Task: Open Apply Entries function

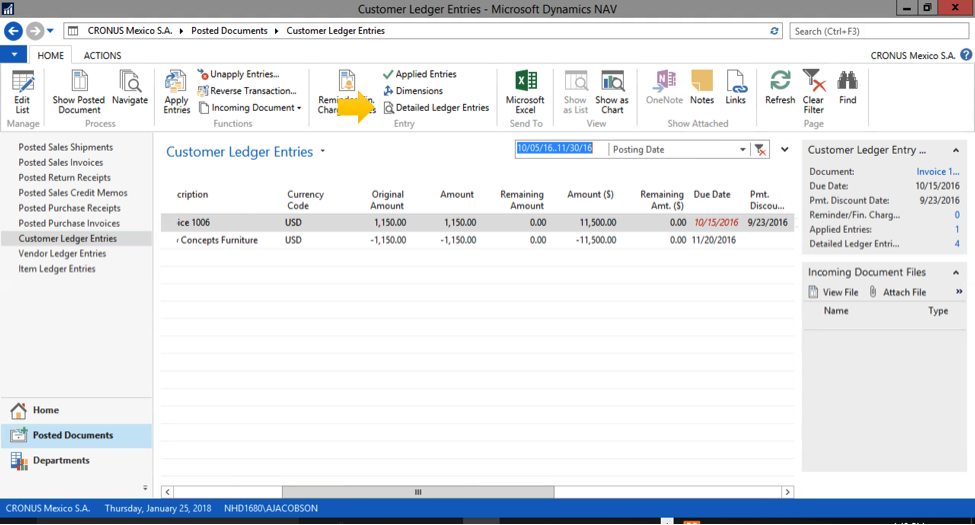Action: coord(177,92)
